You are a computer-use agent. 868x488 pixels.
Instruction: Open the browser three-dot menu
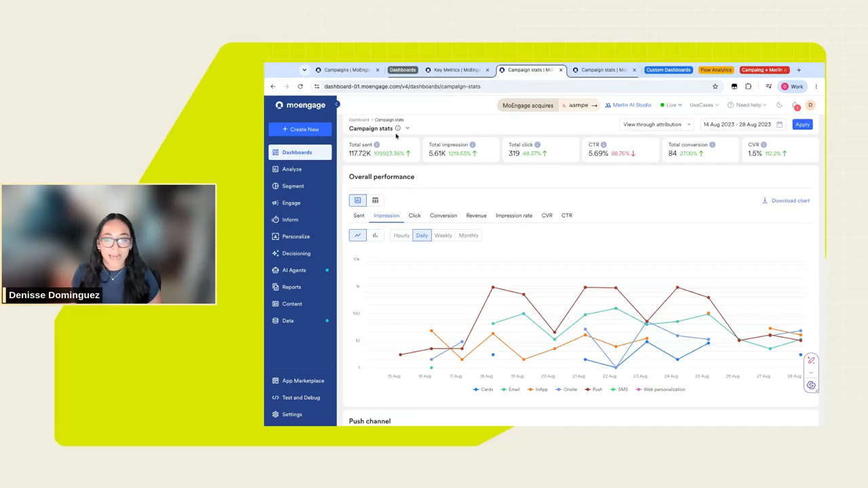pos(816,87)
